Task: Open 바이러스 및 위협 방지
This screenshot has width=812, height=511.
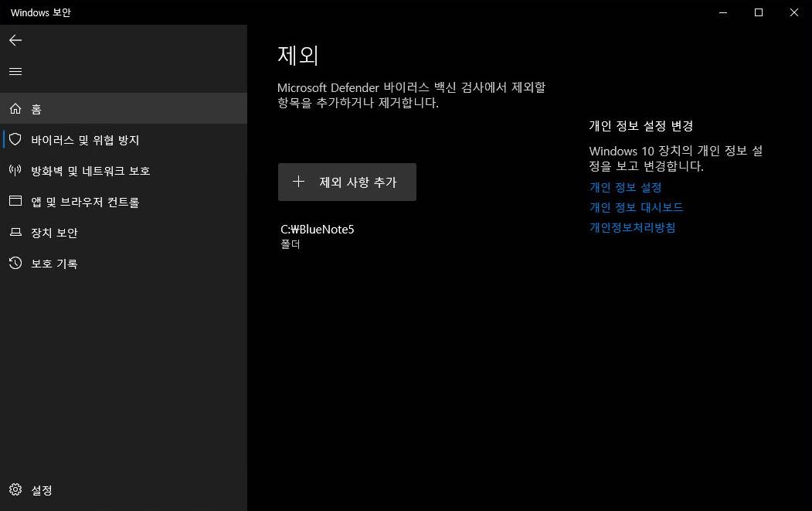Action: point(124,139)
